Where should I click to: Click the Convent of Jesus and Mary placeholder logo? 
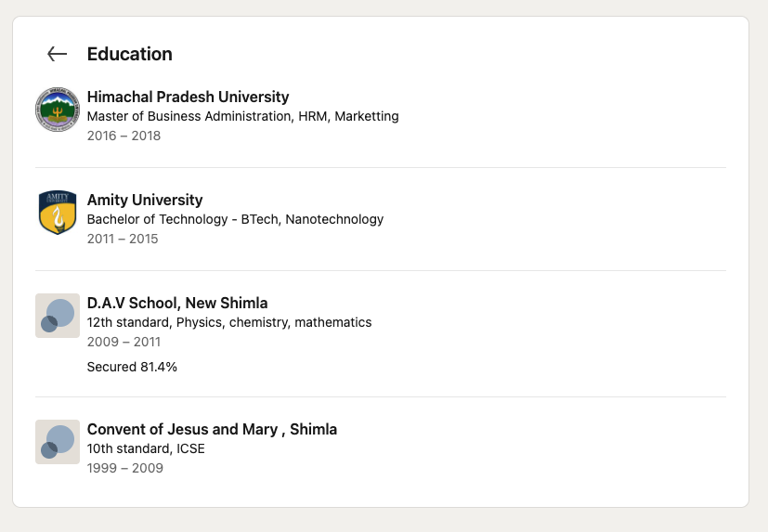[x=58, y=442]
